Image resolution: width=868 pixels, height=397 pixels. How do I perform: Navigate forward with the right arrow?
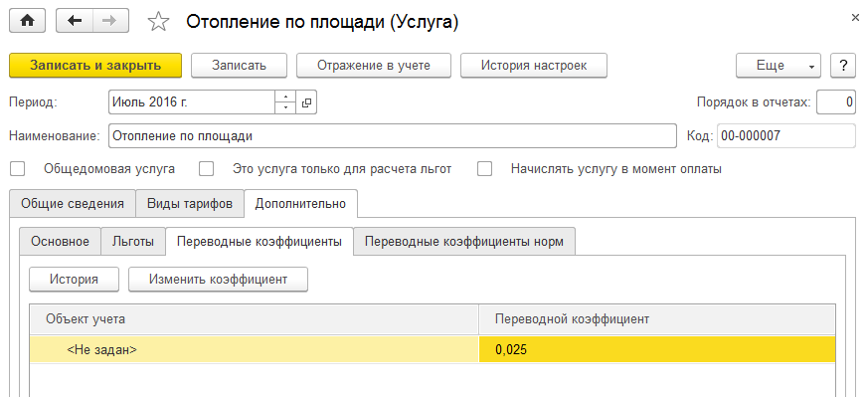pos(110,21)
